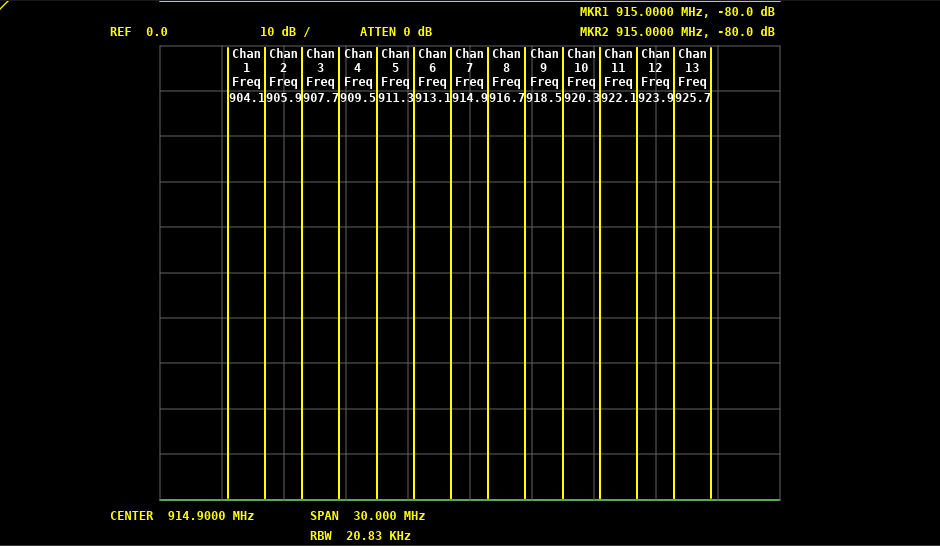Click the Chan 6 Freq label
940x546 pixels.
pos(432,68)
